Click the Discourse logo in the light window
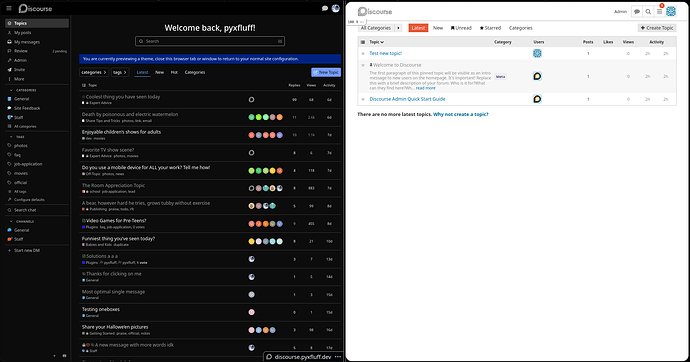Screen dimensions: 690x362 pyautogui.click(x=375, y=11)
